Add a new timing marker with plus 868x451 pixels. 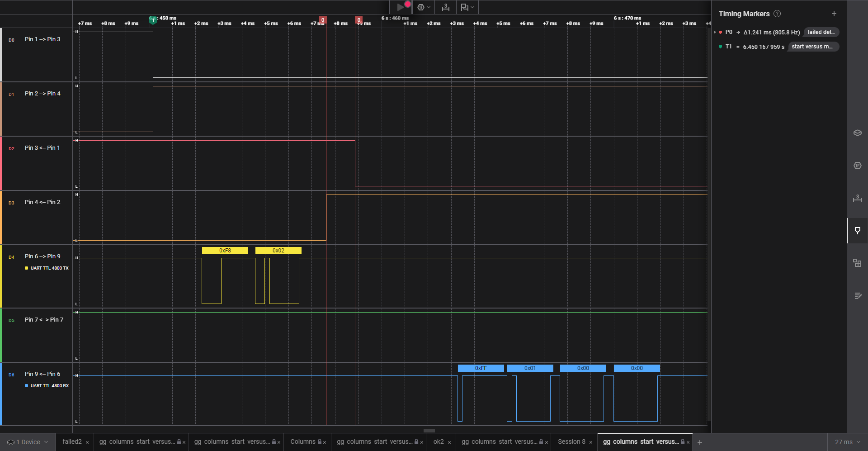coord(834,14)
